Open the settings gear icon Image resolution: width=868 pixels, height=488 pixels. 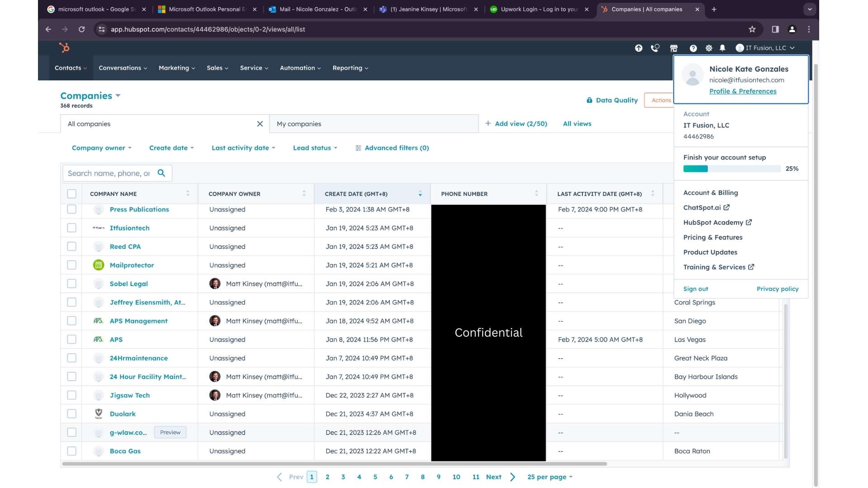pos(708,48)
